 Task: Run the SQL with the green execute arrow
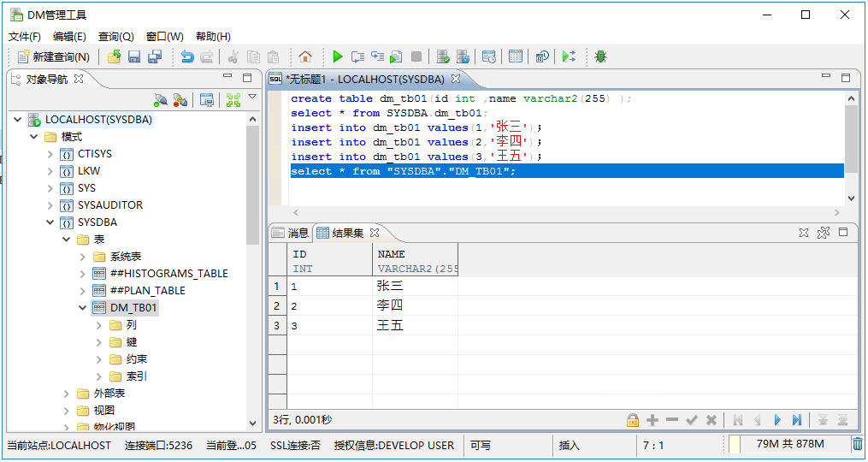coord(338,56)
